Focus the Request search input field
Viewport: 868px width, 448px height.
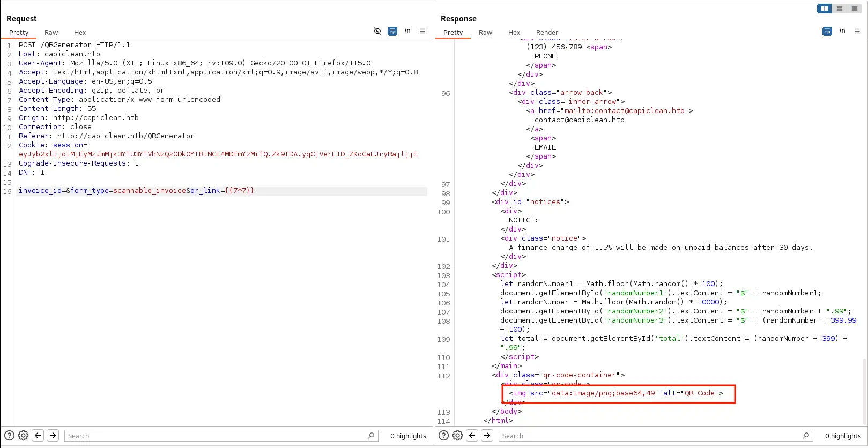[x=221, y=436]
